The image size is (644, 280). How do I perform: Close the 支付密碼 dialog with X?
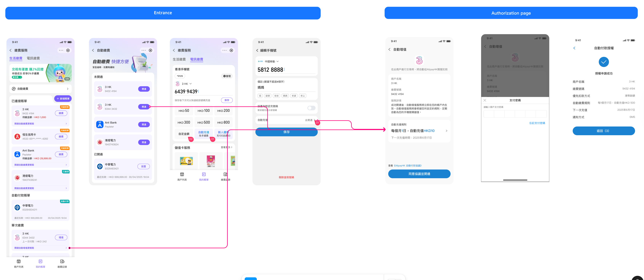tap(485, 100)
